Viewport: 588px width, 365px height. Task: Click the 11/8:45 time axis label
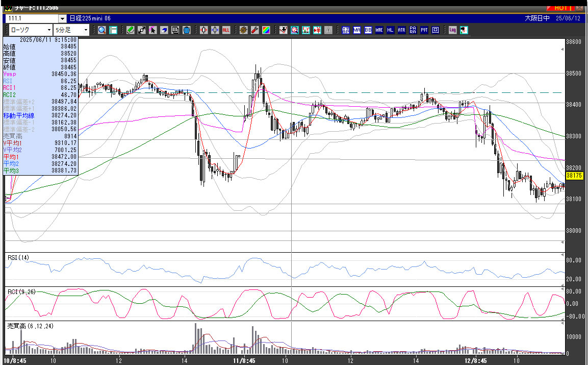tap(244, 360)
